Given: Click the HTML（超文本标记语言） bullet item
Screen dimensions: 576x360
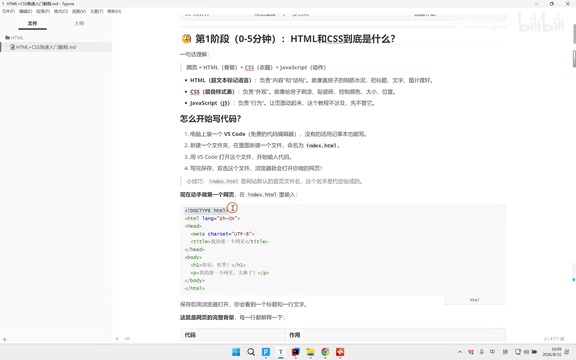Looking at the screenshot, I should [x=312, y=80].
